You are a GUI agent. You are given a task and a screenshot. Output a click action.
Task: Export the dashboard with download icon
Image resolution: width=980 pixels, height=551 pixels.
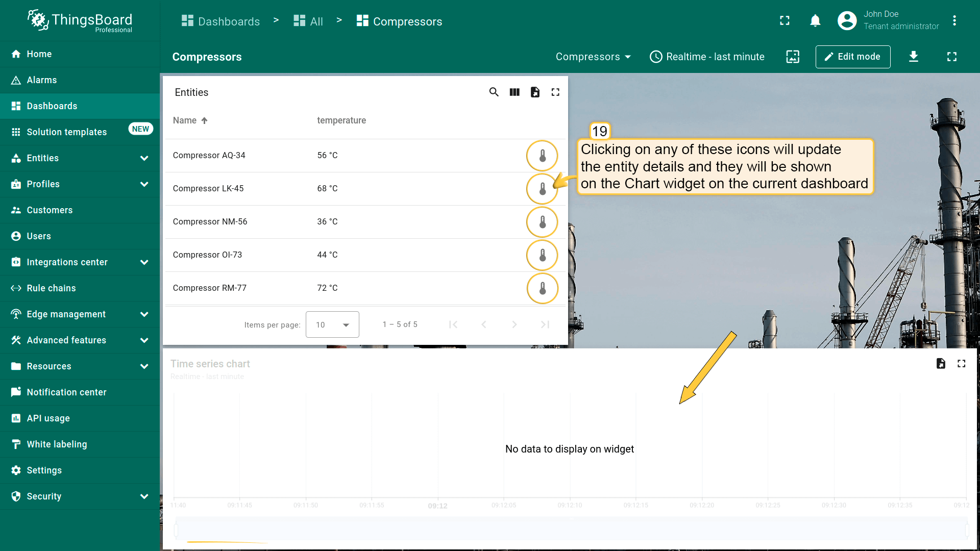coord(914,57)
